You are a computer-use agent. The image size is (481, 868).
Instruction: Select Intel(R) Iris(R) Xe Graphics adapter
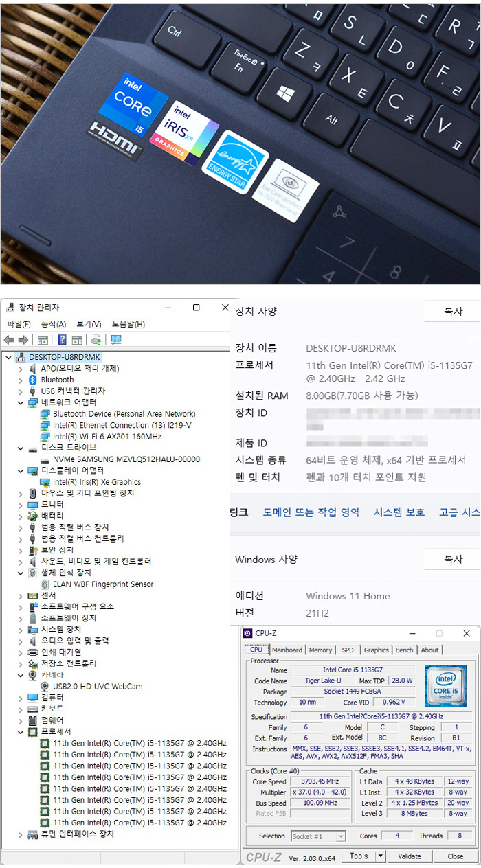click(97, 482)
